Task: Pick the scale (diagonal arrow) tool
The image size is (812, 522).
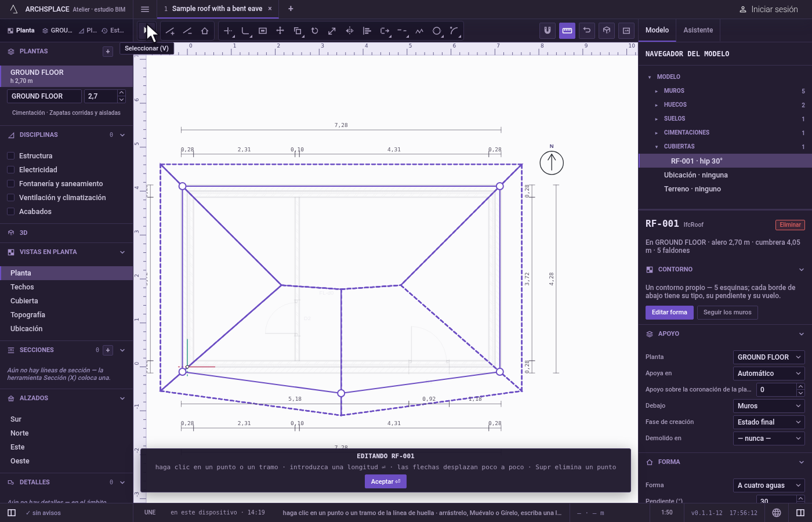Action: tap(332, 31)
